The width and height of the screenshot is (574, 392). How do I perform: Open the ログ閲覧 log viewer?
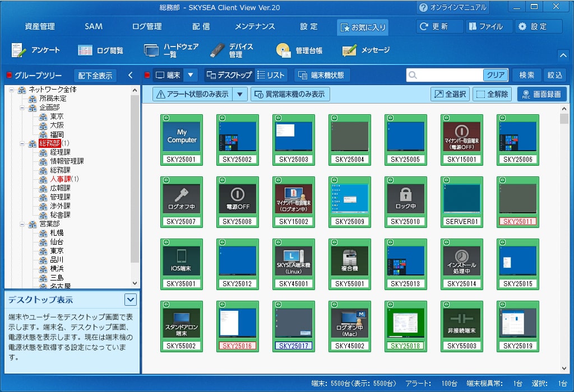tap(101, 50)
